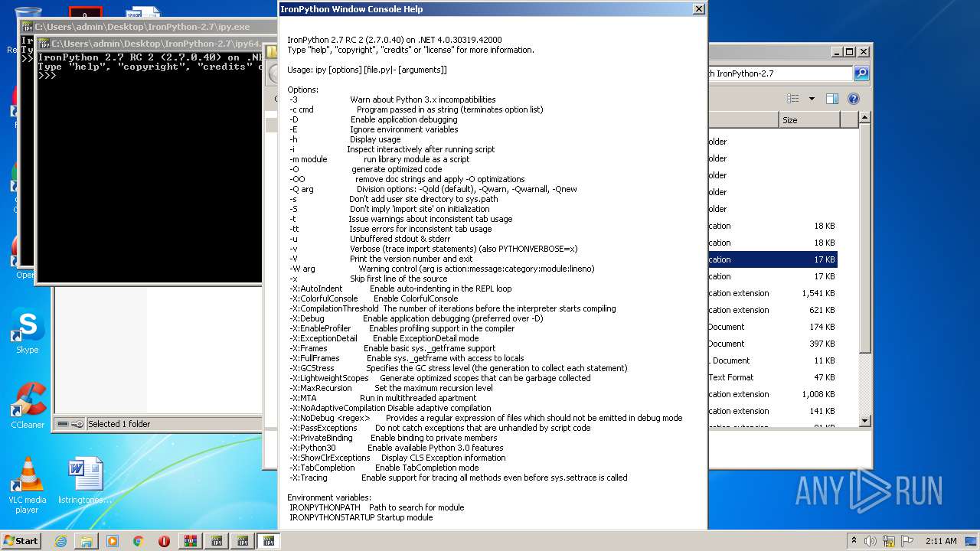Click the 2:11 AM clock
980x551 pixels.
941,541
